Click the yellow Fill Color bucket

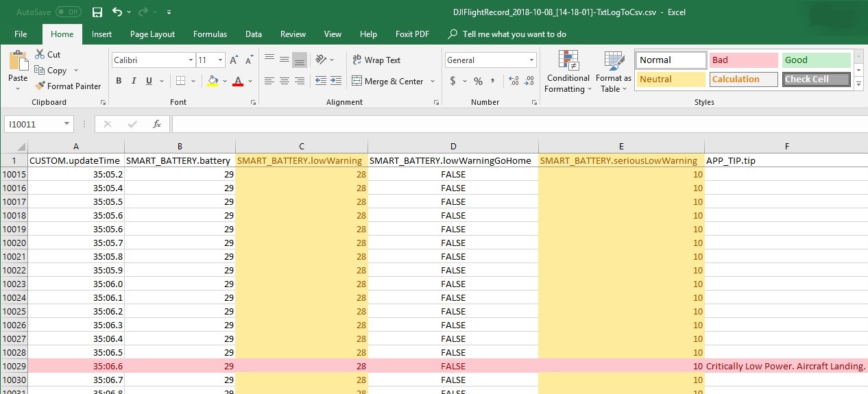click(213, 81)
